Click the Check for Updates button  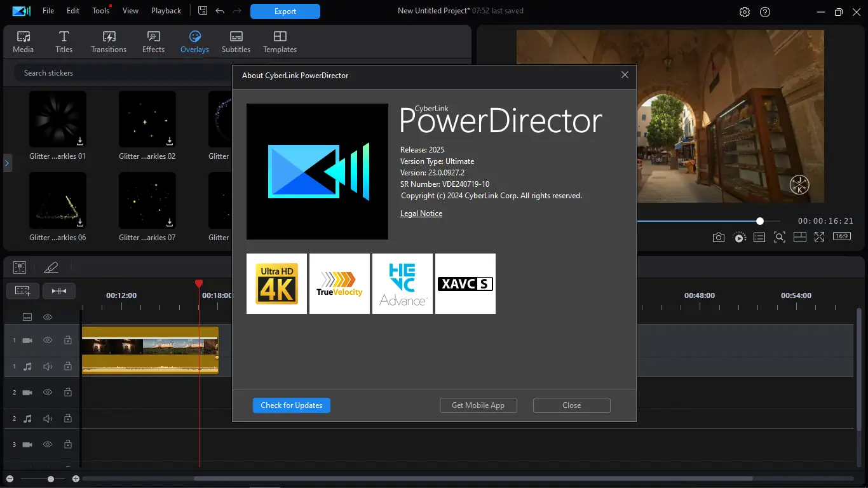(x=291, y=405)
